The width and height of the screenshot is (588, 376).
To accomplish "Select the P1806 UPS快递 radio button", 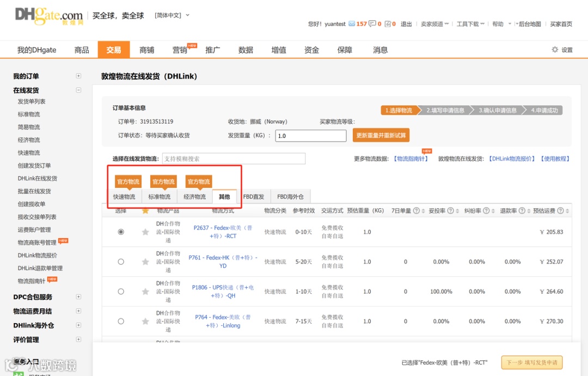I will [x=121, y=291].
